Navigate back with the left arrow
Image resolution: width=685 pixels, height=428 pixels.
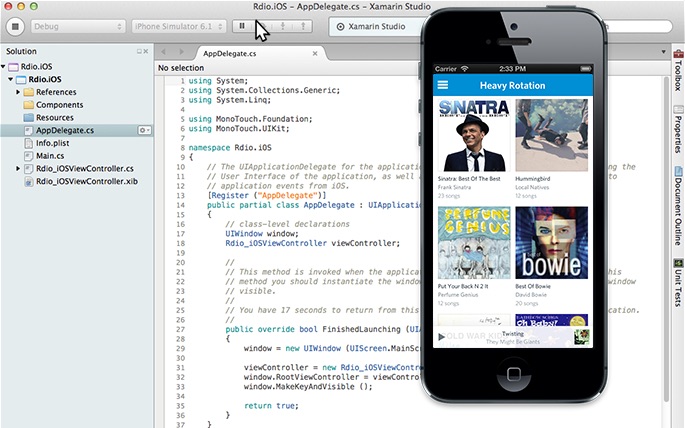tap(164, 52)
